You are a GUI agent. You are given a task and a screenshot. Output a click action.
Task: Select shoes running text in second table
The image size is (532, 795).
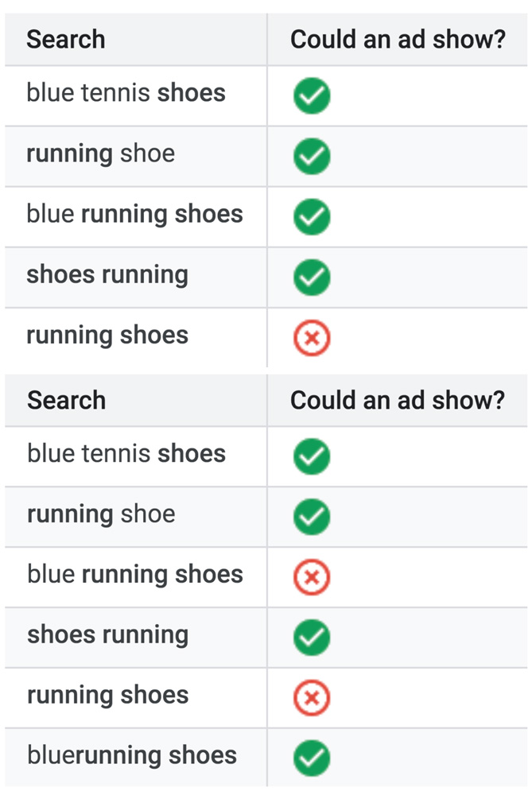click(107, 635)
